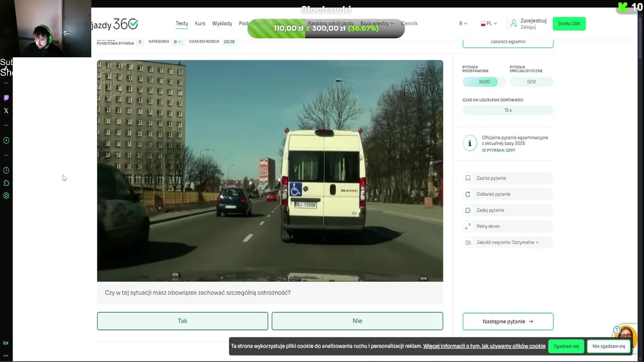Open Jakość nagrania: Optymalna dropdown
The width and height of the screenshot is (644, 362).
508,242
